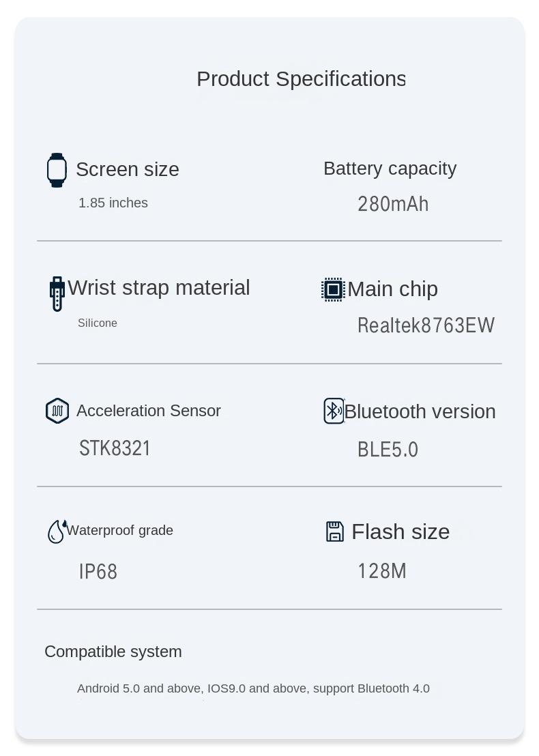The height and width of the screenshot is (756, 539).
Task: Click the main chip processor icon
Action: coord(333,289)
